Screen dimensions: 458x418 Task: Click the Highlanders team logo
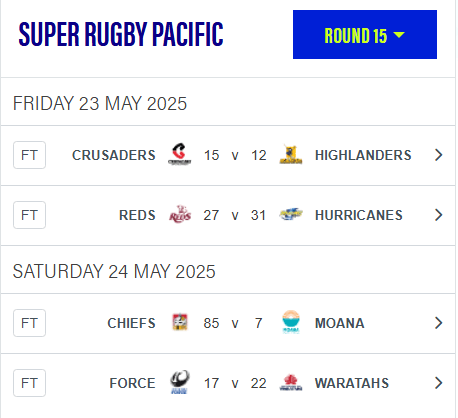pos(291,155)
